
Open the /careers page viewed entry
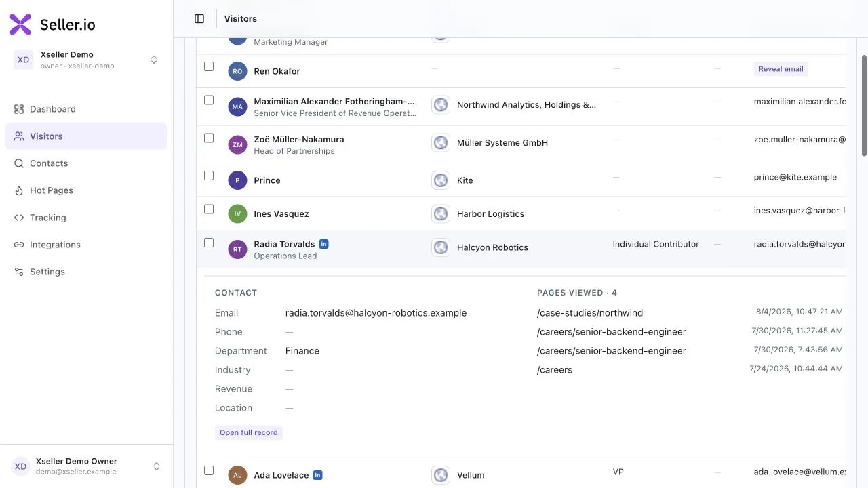point(555,370)
